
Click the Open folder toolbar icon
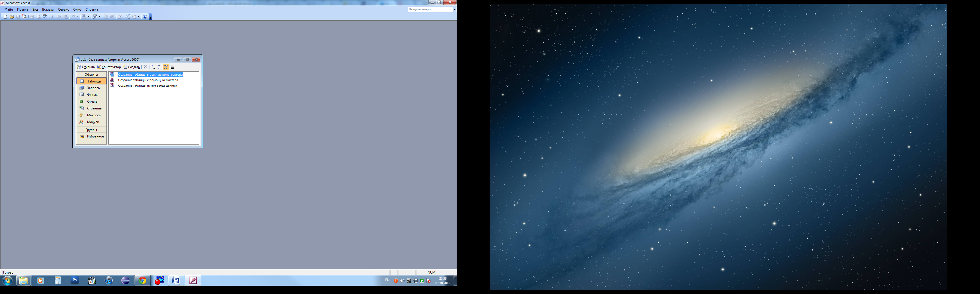[12, 17]
